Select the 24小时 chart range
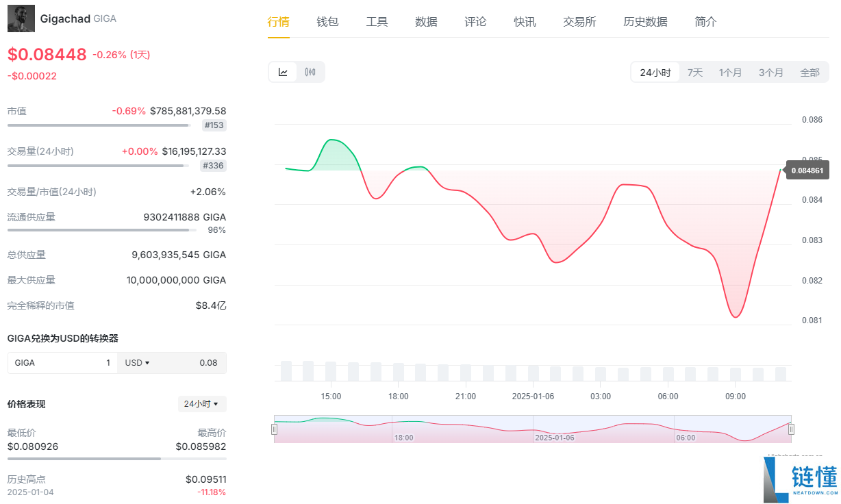Viewport: 841px width, 504px height. (x=655, y=72)
